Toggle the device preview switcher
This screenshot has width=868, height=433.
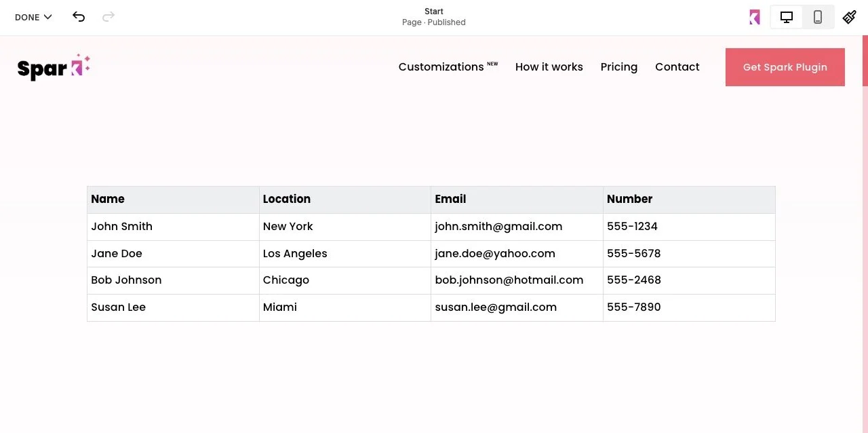click(802, 17)
